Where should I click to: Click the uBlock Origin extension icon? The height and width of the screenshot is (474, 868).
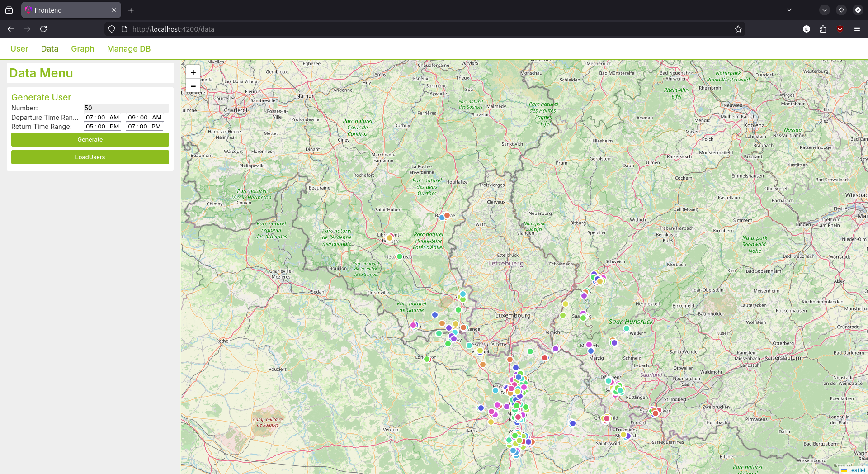[x=840, y=29]
